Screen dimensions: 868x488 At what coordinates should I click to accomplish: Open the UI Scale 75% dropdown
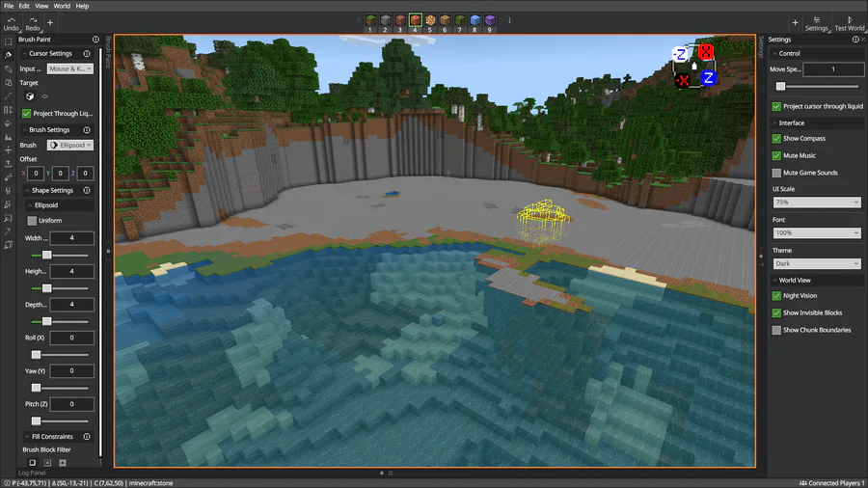coord(817,203)
